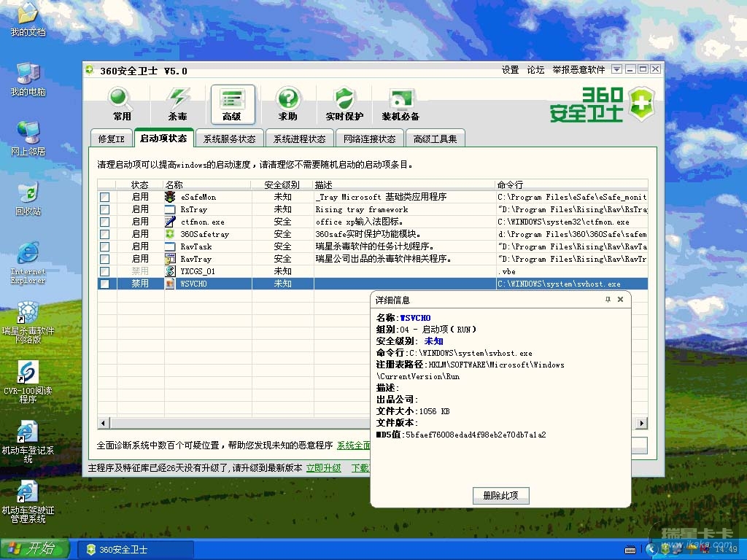747x560 pixels.
Task: Switch to the 高级工具集 tab
Action: click(x=435, y=139)
